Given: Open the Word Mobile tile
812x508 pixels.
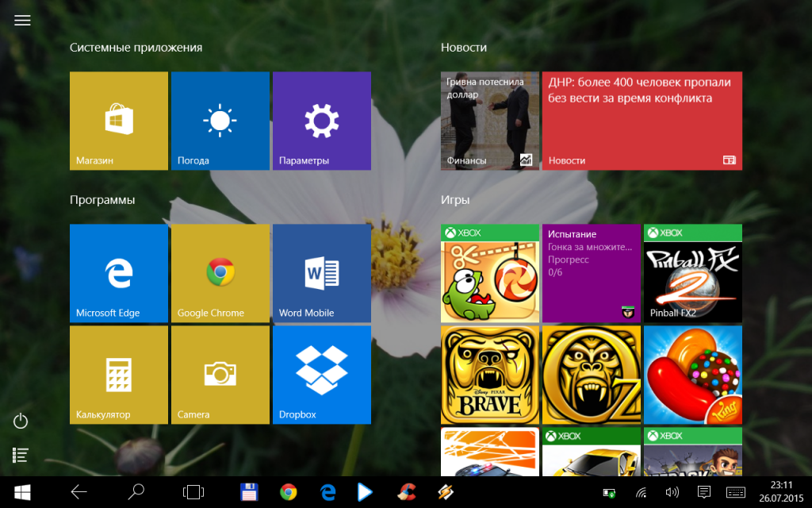Looking at the screenshot, I should 322,273.
